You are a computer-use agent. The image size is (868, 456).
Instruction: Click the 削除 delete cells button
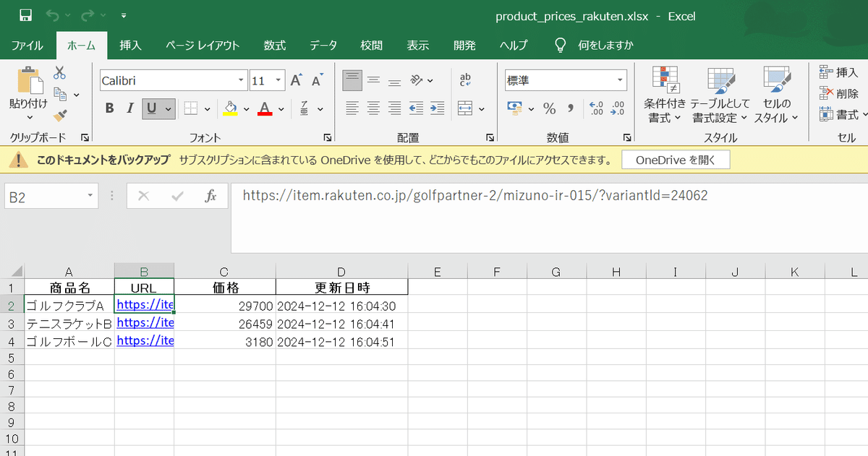pyautogui.click(x=839, y=93)
